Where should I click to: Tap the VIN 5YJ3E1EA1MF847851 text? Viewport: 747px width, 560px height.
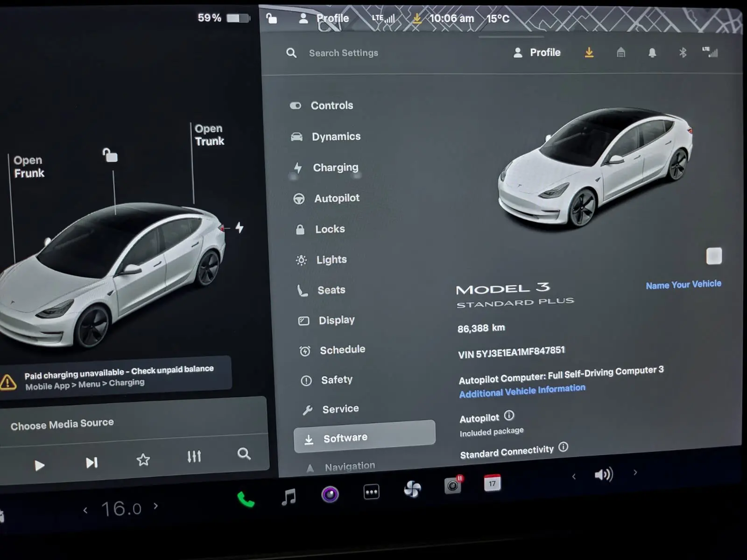511,352
